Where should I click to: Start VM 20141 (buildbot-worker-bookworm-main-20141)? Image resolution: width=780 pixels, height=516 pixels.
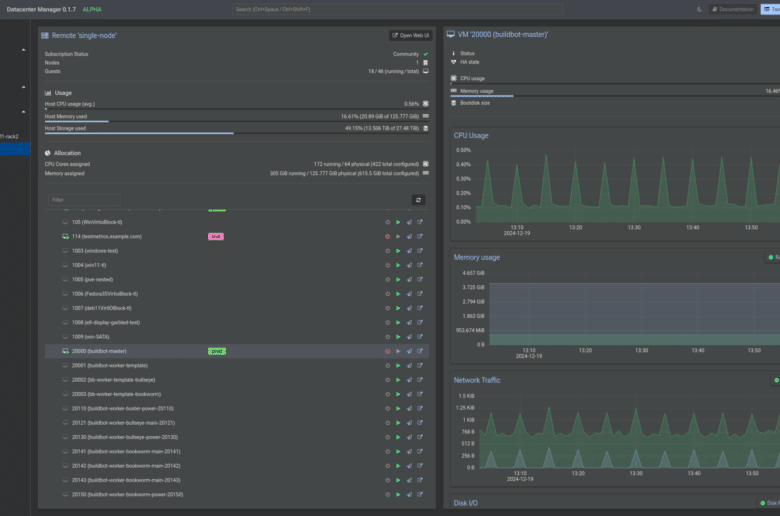tap(398, 452)
